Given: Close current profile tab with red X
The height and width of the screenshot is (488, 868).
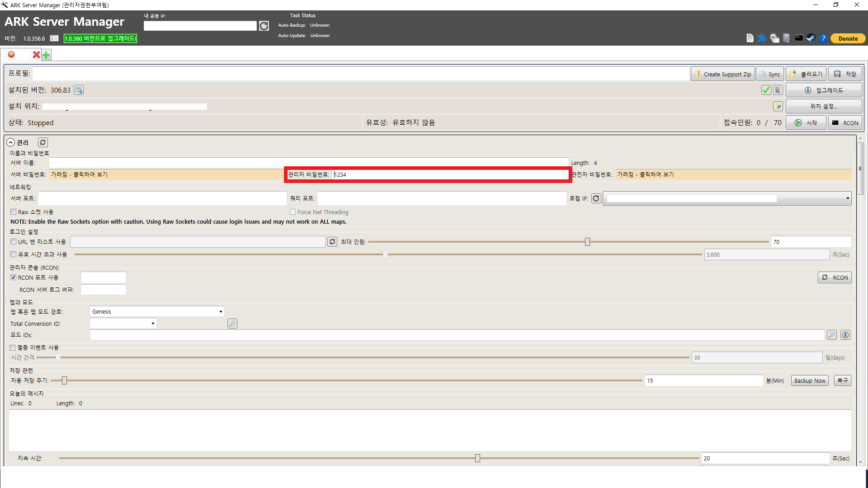Looking at the screenshot, I should tap(36, 55).
